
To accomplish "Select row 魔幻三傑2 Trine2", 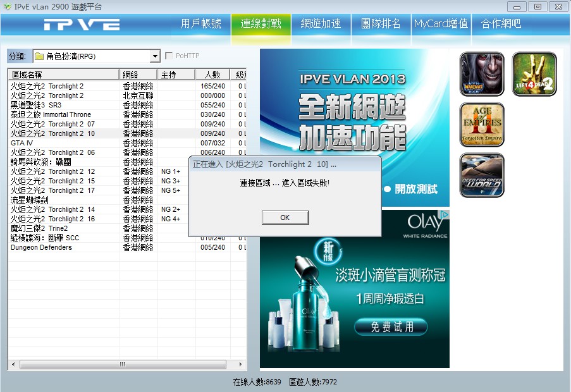I will (98, 228).
